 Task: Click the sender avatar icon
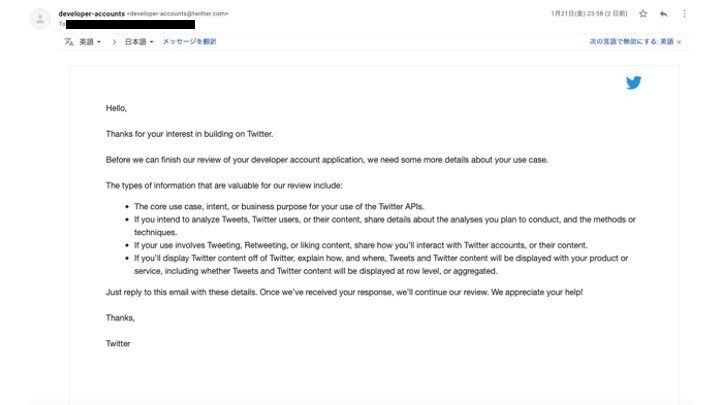tap(40, 19)
